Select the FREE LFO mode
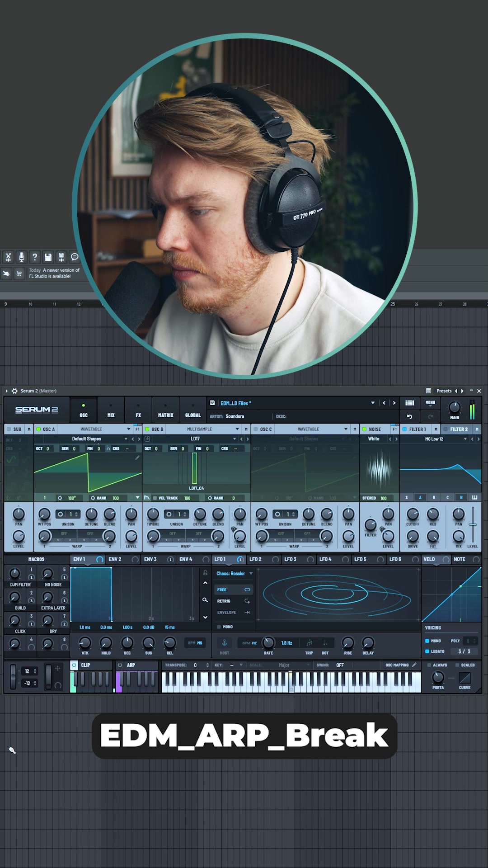The height and width of the screenshot is (868, 488). click(x=233, y=590)
